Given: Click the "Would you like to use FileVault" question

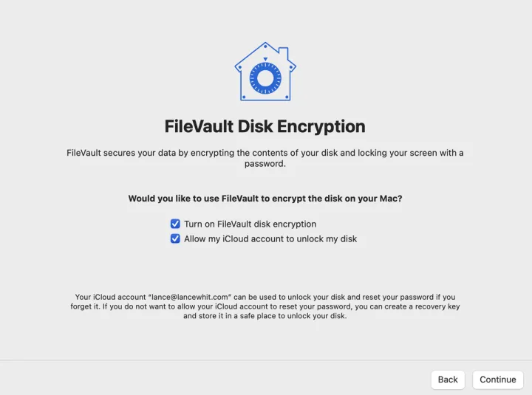Looking at the screenshot, I should point(265,199).
